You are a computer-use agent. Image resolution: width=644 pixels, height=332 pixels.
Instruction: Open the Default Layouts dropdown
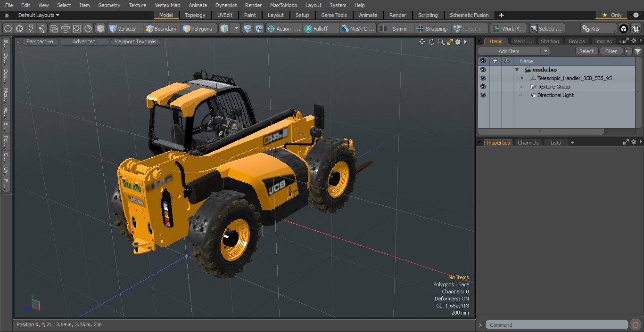(39, 15)
